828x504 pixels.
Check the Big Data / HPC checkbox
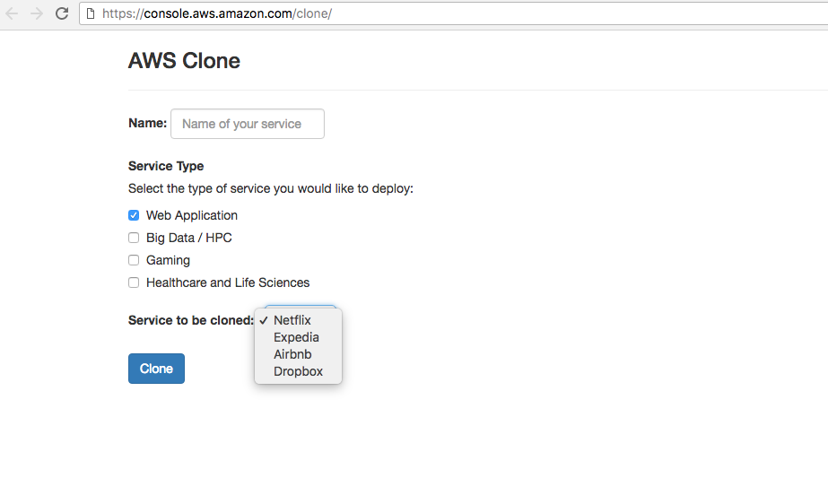pos(134,238)
